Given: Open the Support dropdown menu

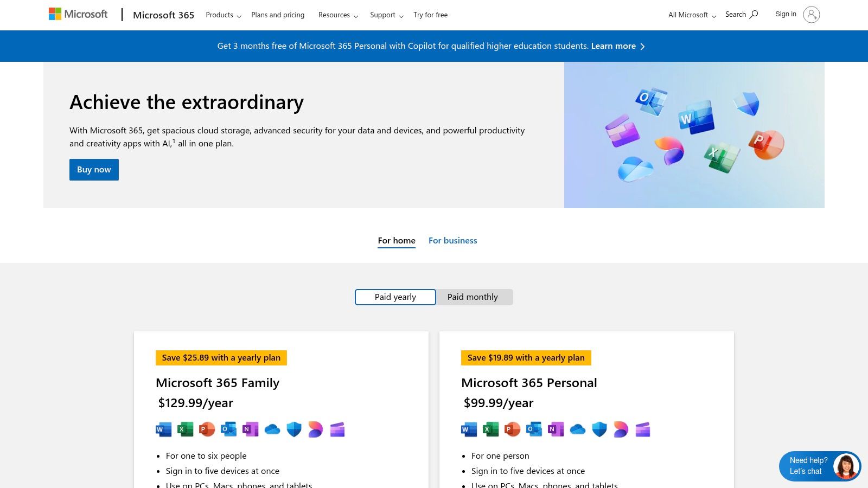Looking at the screenshot, I should point(386,15).
